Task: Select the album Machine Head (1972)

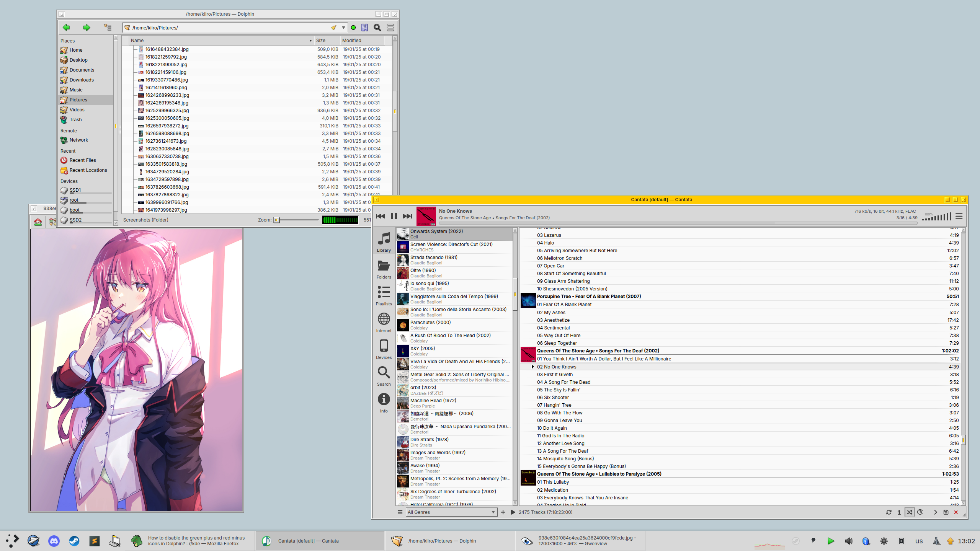Action: 454,403
